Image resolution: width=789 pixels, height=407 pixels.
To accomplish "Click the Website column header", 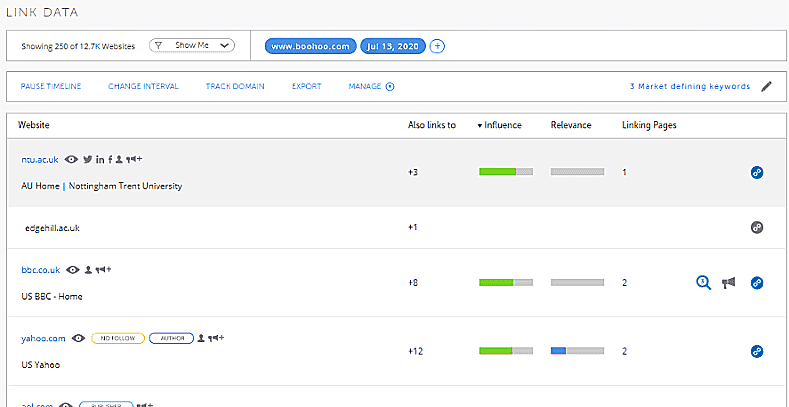I will (x=34, y=125).
